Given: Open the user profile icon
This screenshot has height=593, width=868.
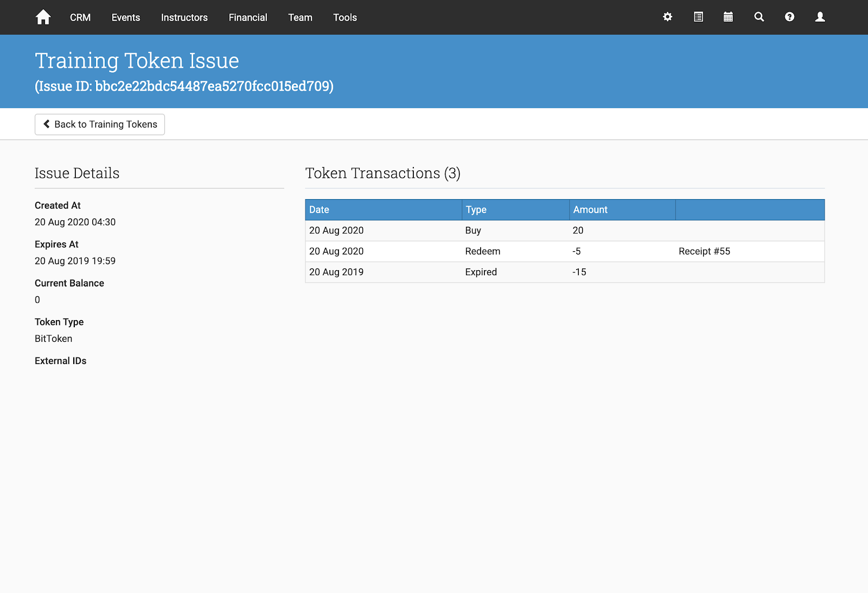Looking at the screenshot, I should coord(820,17).
